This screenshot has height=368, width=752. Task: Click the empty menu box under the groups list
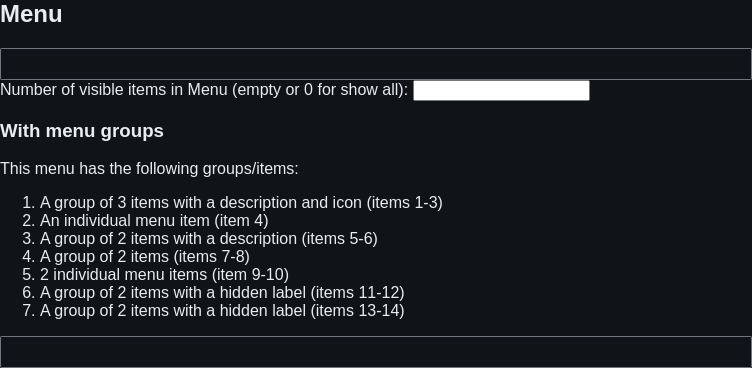tap(376, 352)
